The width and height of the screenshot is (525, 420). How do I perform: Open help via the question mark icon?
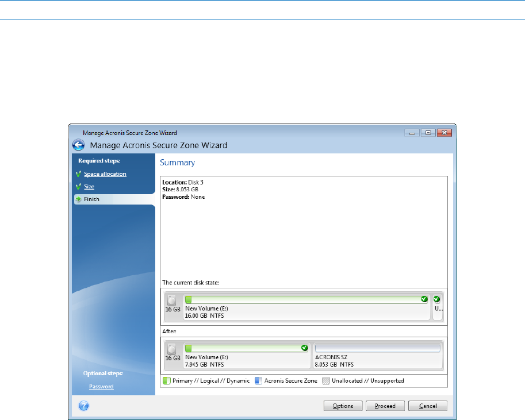point(84,406)
